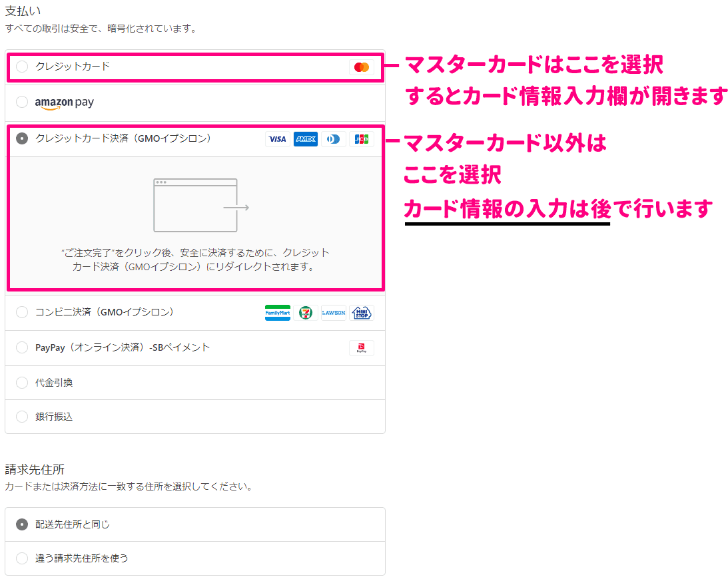Viewport: 728px width, 581px height.
Task: Click the 違う請求先住所を使う label
Action: 82,558
